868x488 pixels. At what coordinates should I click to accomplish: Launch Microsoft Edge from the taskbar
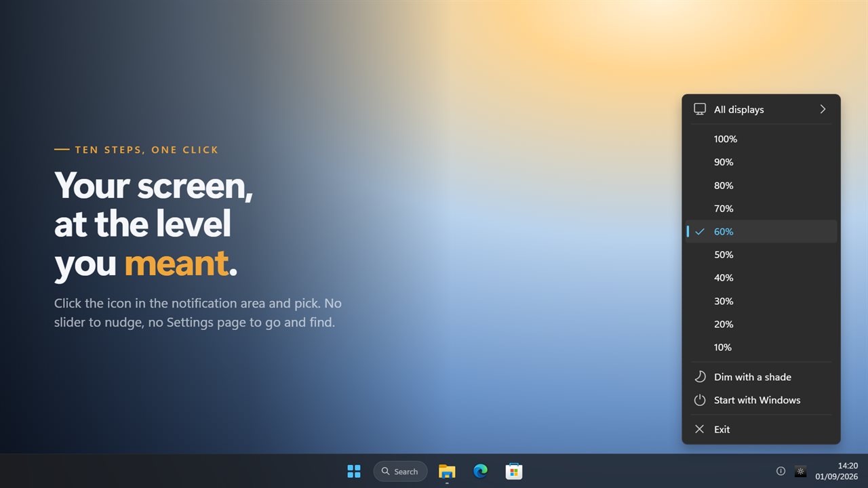[480, 471]
